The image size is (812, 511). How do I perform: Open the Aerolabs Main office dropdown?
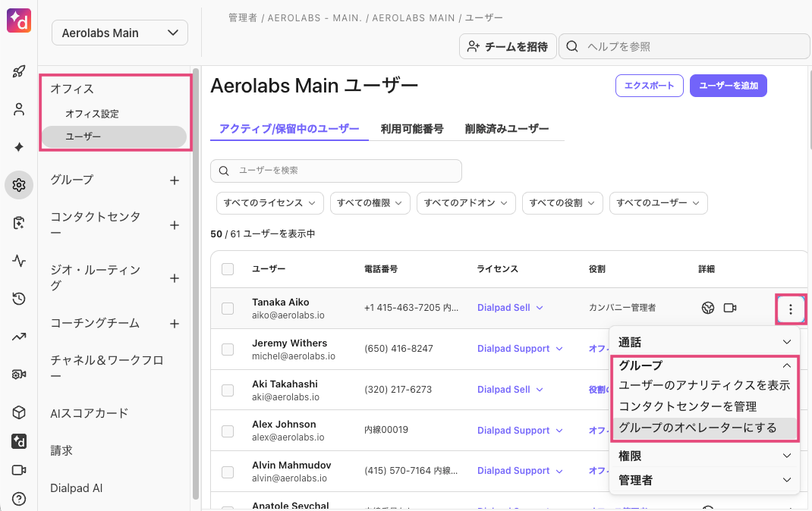pyautogui.click(x=120, y=33)
